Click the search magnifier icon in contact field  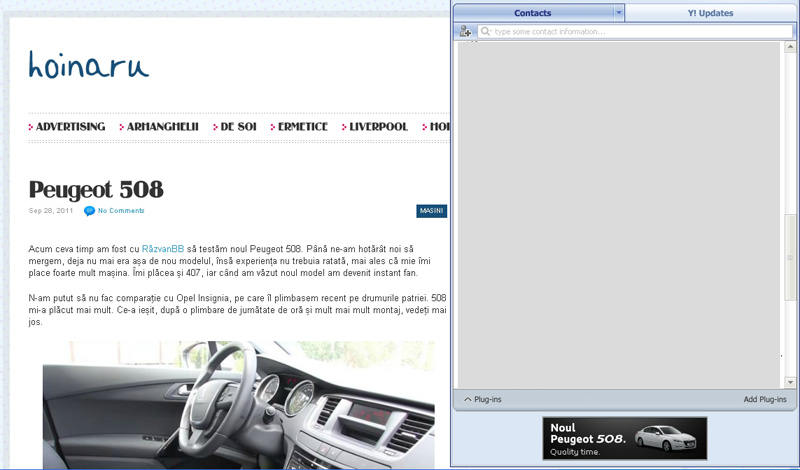[x=486, y=32]
